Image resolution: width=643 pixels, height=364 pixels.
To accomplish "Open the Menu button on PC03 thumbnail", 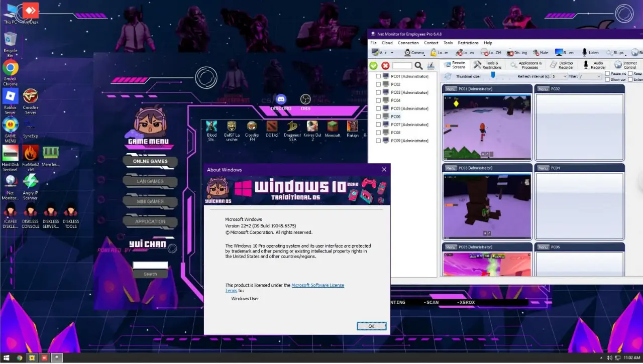I will click(x=451, y=168).
